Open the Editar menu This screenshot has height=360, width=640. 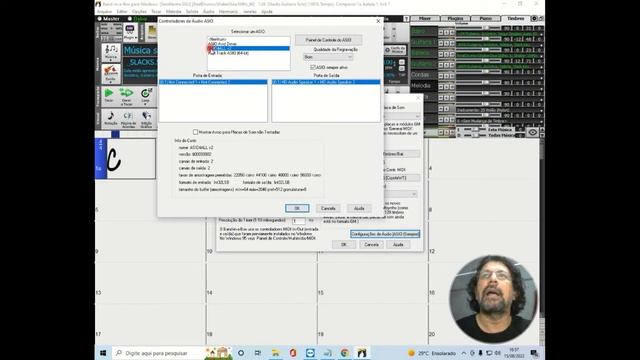(122, 11)
